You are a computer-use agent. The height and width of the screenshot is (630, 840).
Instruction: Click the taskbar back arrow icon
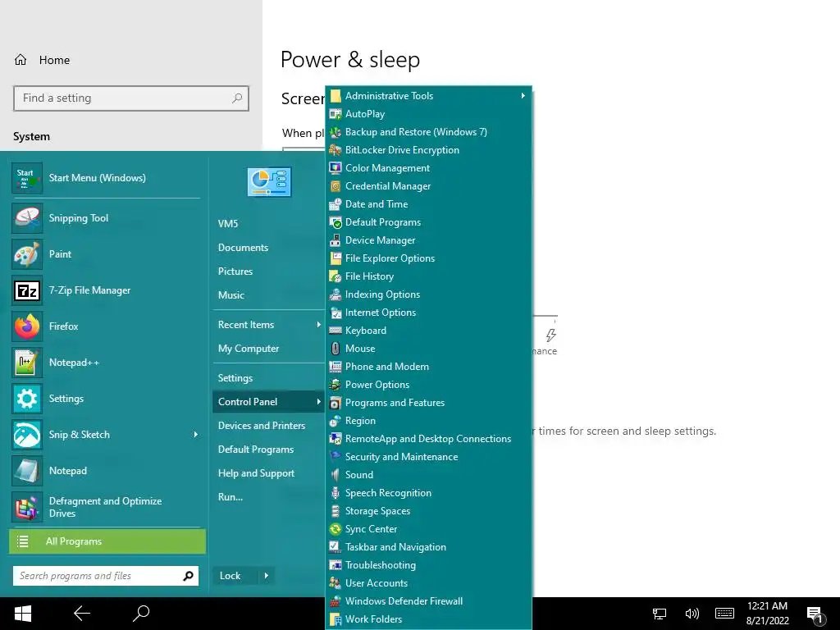click(x=82, y=614)
